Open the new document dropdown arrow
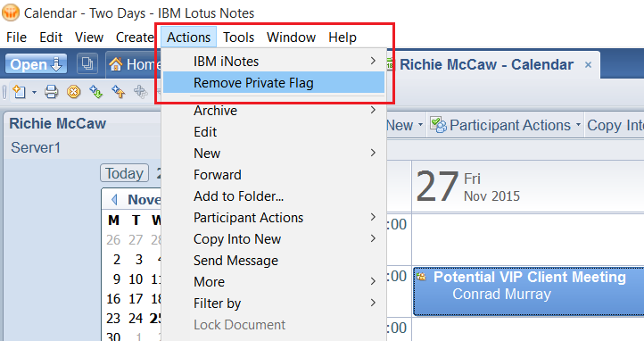 pos(34,92)
